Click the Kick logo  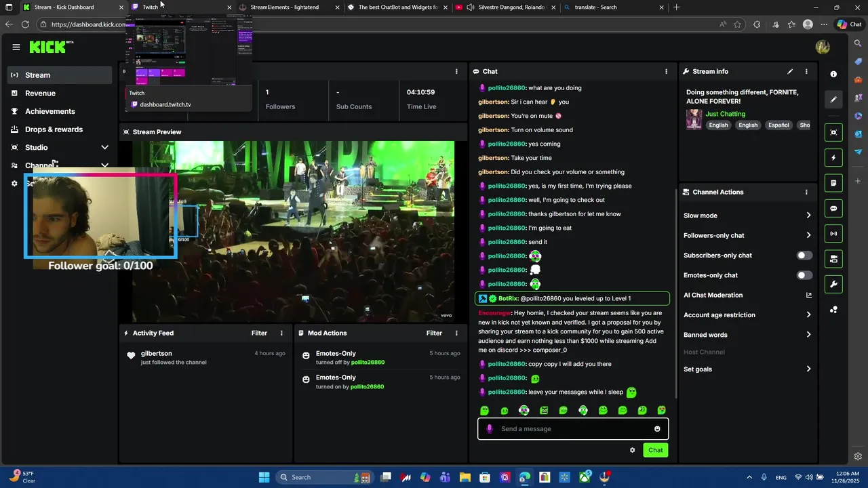click(x=49, y=47)
